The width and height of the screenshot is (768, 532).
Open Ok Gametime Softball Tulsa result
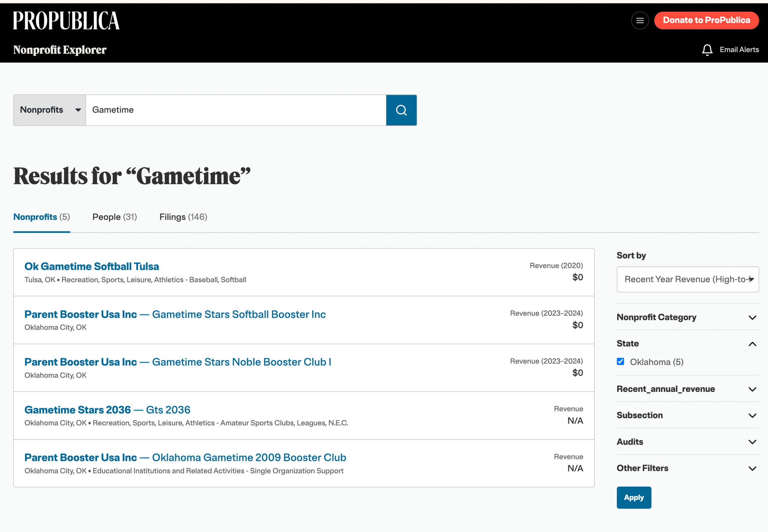(x=91, y=267)
